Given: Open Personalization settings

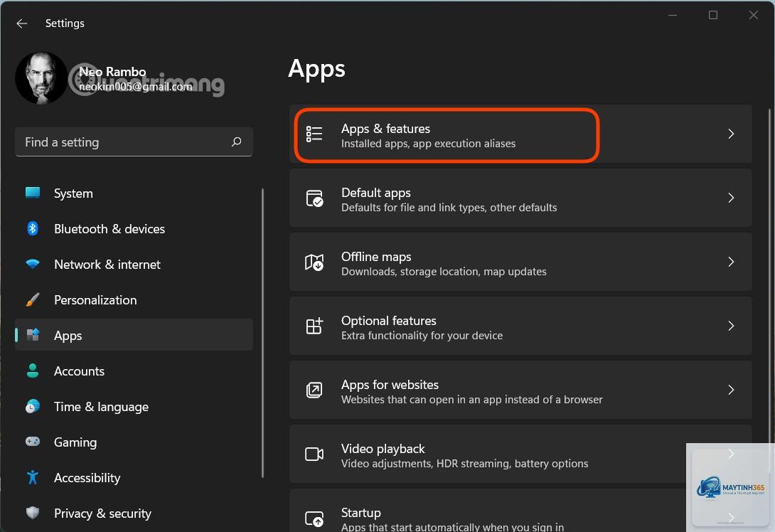Looking at the screenshot, I should (x=134, y=299).
